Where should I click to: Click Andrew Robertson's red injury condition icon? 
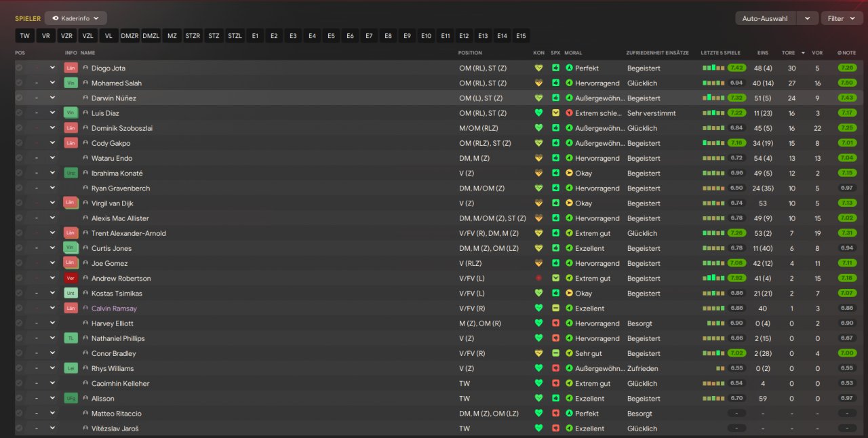pyautogui.click(x=539, y=278)
